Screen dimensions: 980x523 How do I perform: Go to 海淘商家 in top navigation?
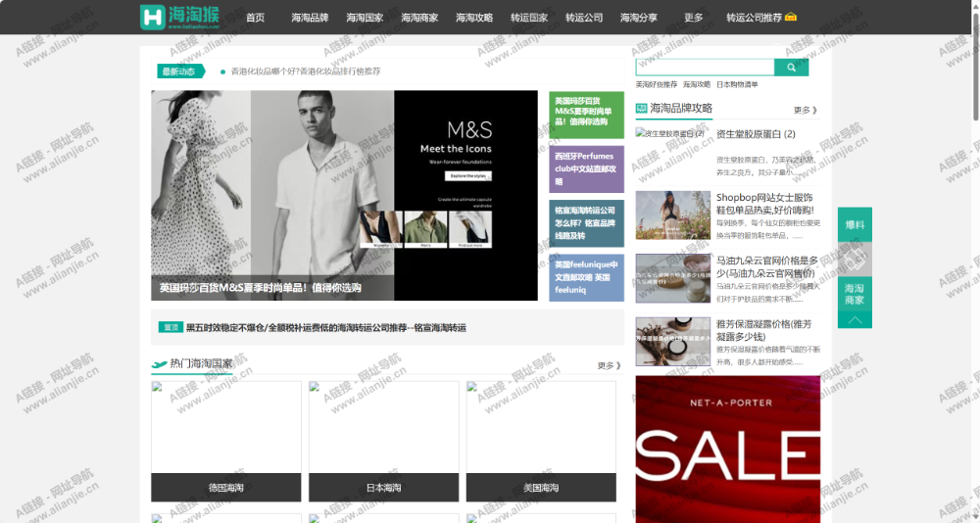tap(419, 18)
